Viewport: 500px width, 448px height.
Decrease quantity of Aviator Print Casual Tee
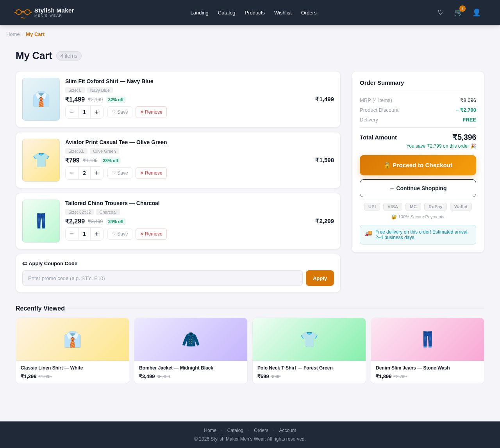[72, 173]
